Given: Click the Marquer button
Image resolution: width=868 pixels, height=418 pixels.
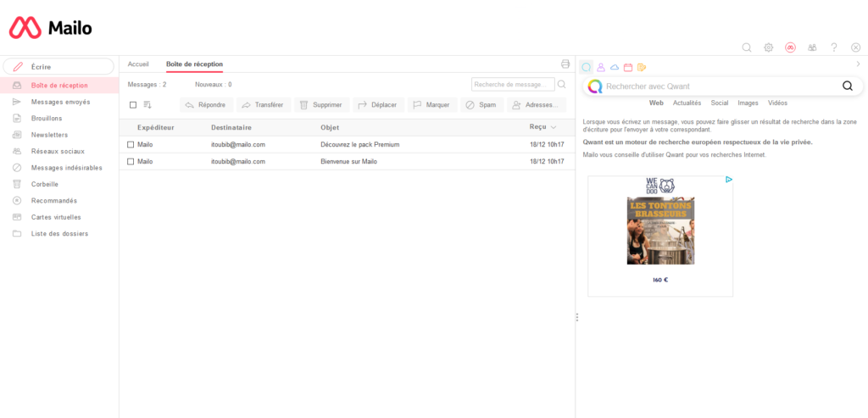Looking at the screenshot, I should [432, 104].
